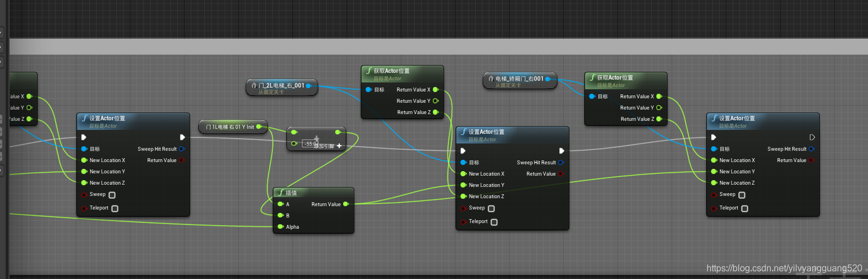Toggle Teleport checkbox on middle 设置Actor位置 node
Viewport: 868px width, 279px height.
[x=494, y=222]
